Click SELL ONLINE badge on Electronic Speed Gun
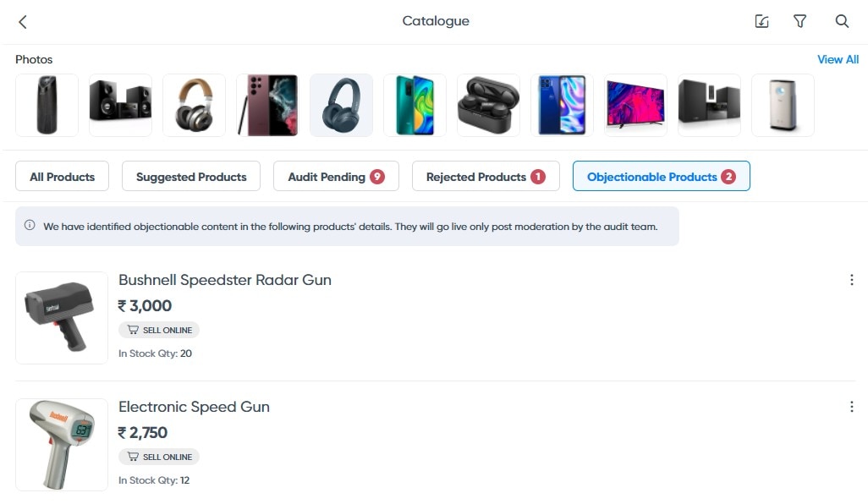The width and height of the screenshot is (868, 504). point(159,457)
